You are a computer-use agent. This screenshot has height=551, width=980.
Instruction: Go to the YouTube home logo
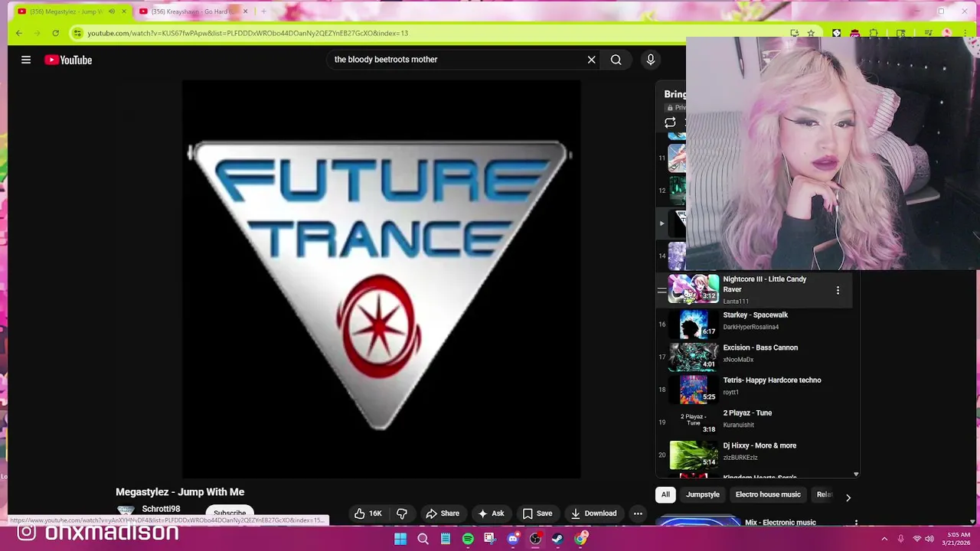[x=68, y=60]
